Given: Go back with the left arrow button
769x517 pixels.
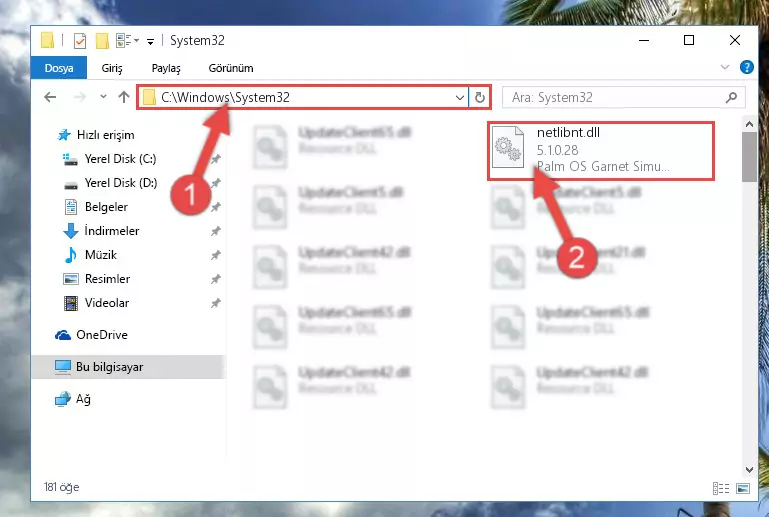Looking at the screenshot, I should pyautogui.click(x=50, y=97).
